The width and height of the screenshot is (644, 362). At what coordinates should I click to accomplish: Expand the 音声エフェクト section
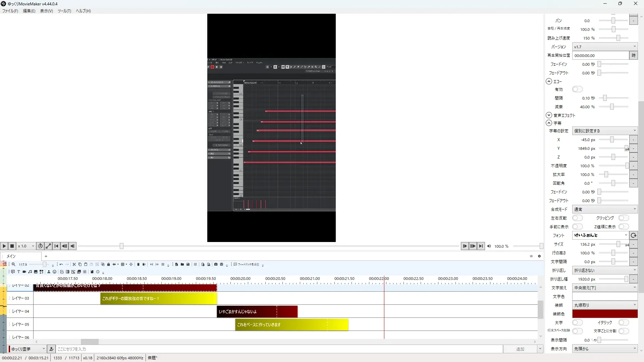[549, 115]
